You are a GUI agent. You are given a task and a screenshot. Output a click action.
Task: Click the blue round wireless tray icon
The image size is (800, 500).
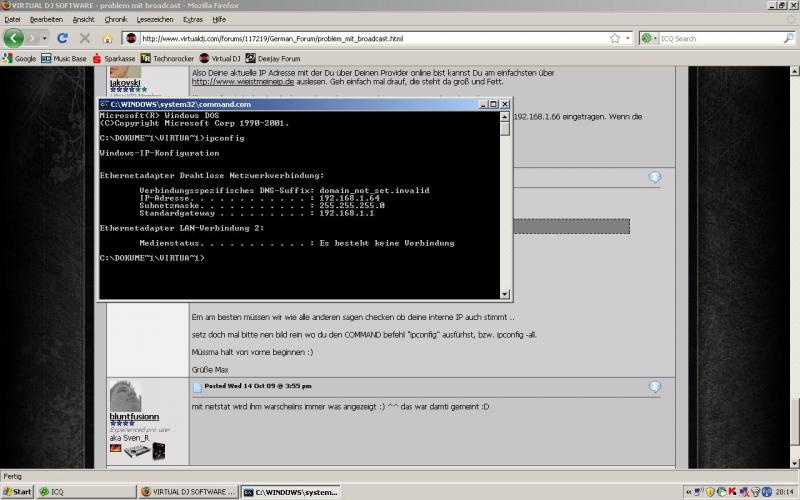point(767,492)
